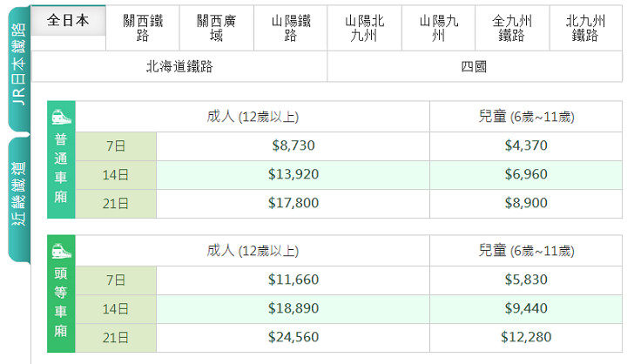Open the 關西廣域 tab
The image size is (634, 364).
[x=217, y=28]
